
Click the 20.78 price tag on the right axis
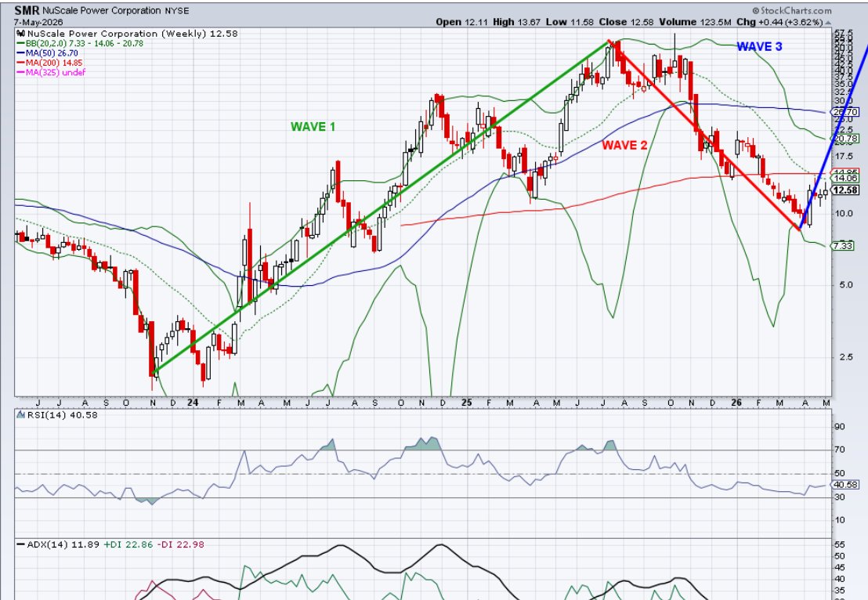845,139
